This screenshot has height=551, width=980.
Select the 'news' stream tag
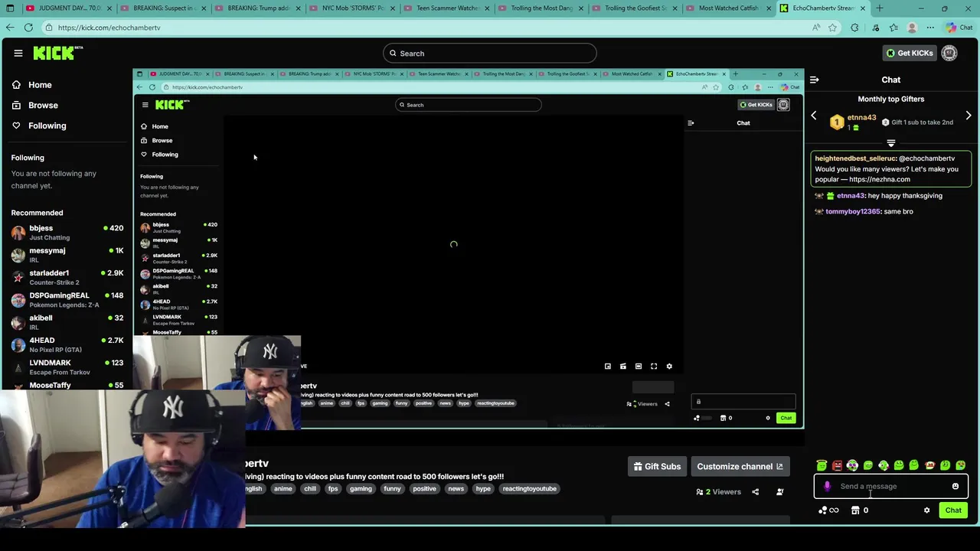[x=456, y=488]
